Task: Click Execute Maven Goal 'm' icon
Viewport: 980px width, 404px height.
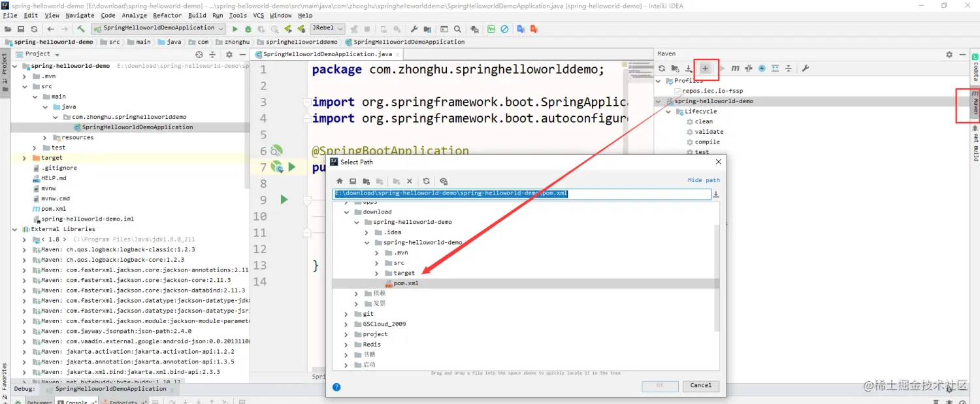Action: coord(735,69)
